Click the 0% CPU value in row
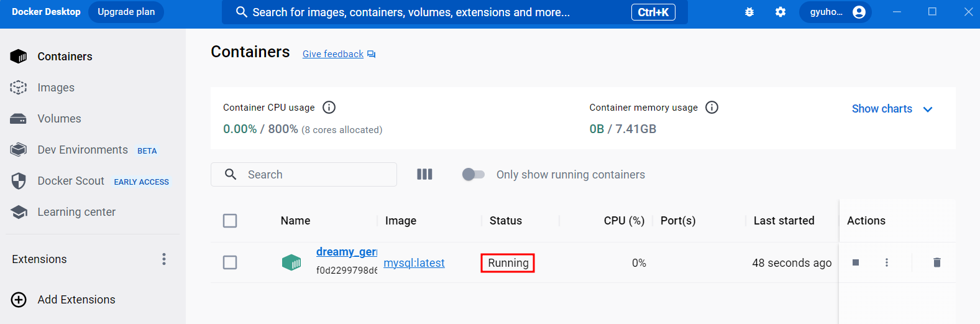 (x=639, y=263)
